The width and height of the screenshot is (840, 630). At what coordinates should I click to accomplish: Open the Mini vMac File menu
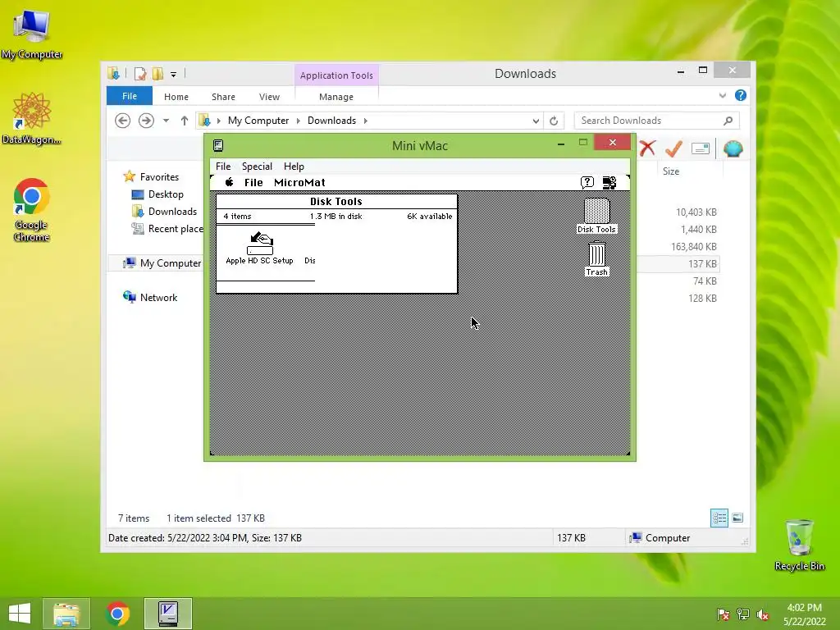coord(223,166)
